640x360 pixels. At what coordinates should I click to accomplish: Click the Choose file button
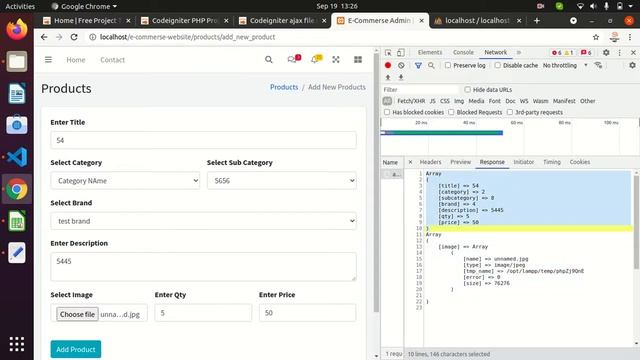77,314
